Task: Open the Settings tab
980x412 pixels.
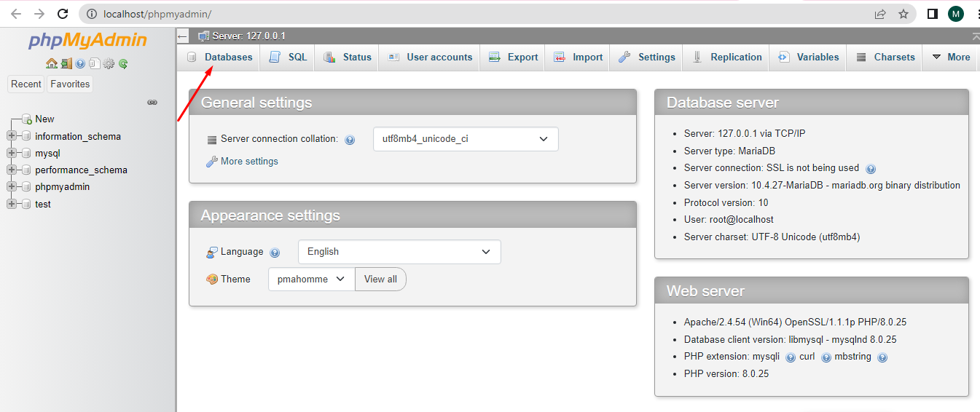Action: click(x=646, y=58)
